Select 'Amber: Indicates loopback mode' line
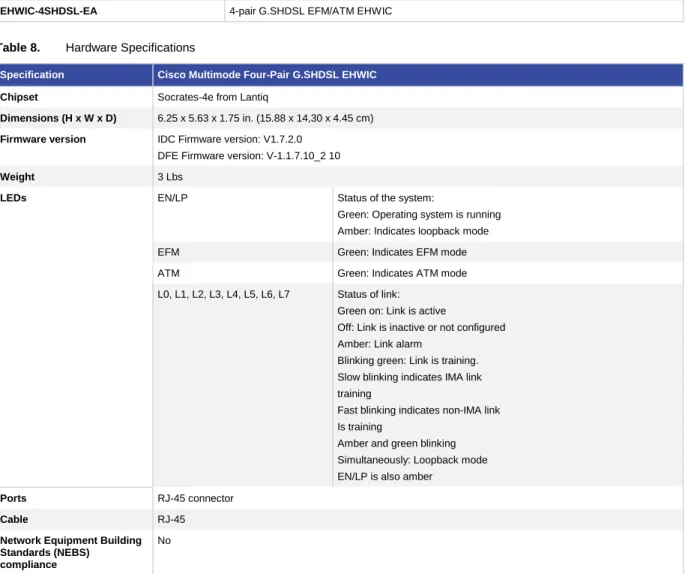The width and height of the screenshot is (685, 574). point(413,231)
